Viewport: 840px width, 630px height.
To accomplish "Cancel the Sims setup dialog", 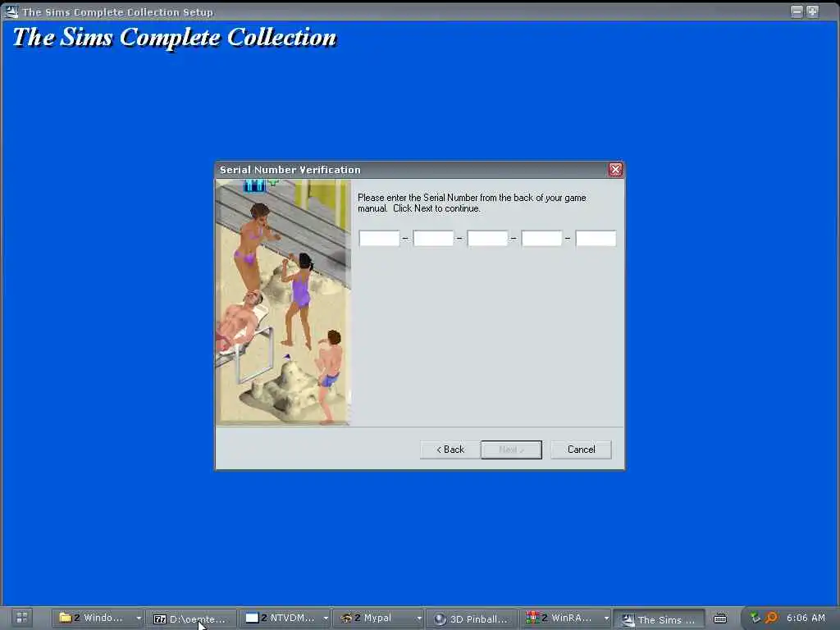I will (x=582, y=450).
